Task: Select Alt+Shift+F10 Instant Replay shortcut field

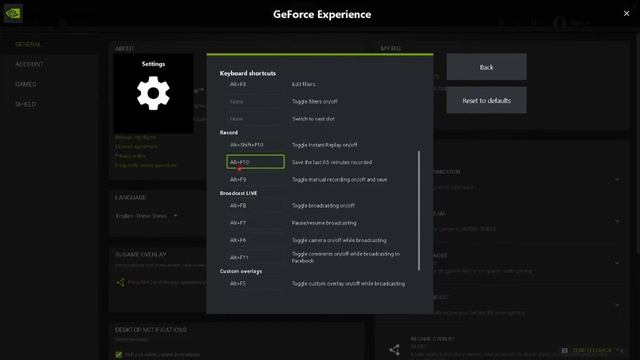Action: pyautogui.click(x=255, y=145)
